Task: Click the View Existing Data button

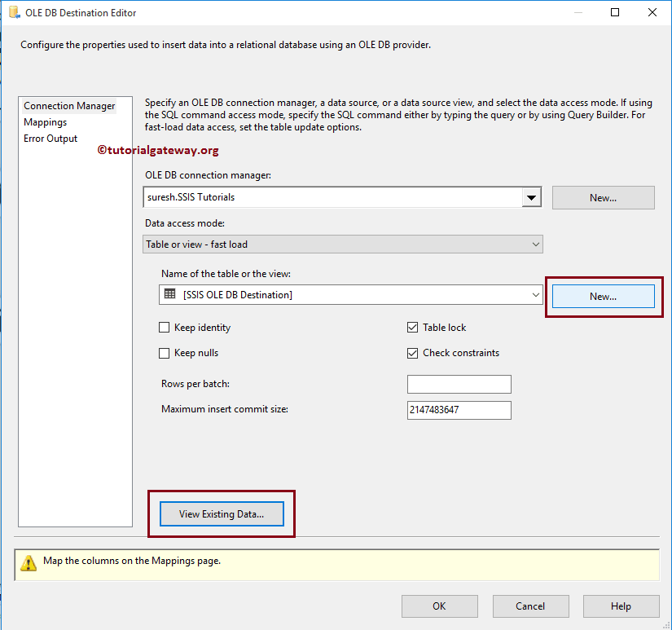Action: (x=221, y=513)
